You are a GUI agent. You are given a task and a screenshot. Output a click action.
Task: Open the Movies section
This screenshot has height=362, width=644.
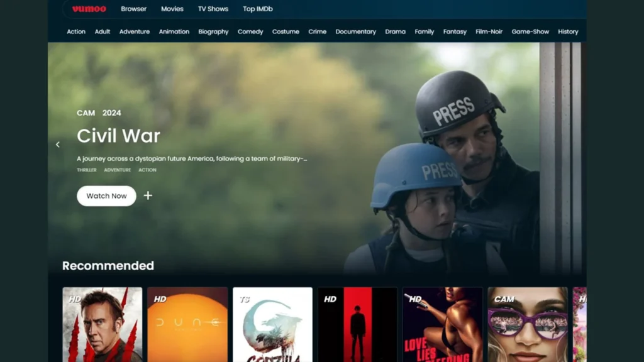pyautogui.click(x=172, y=9)
